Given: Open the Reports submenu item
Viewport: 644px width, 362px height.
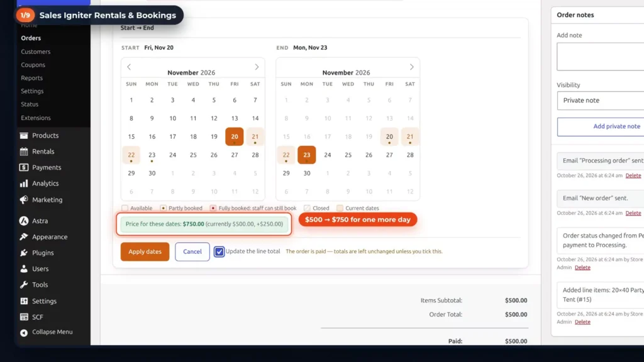Looking at the screenshot, I should (x=31, y=78).
